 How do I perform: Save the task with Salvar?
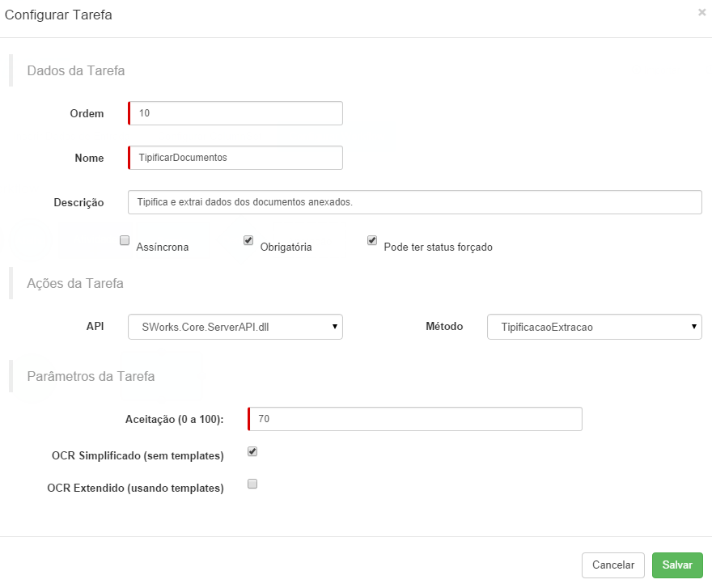pos(677,565)
